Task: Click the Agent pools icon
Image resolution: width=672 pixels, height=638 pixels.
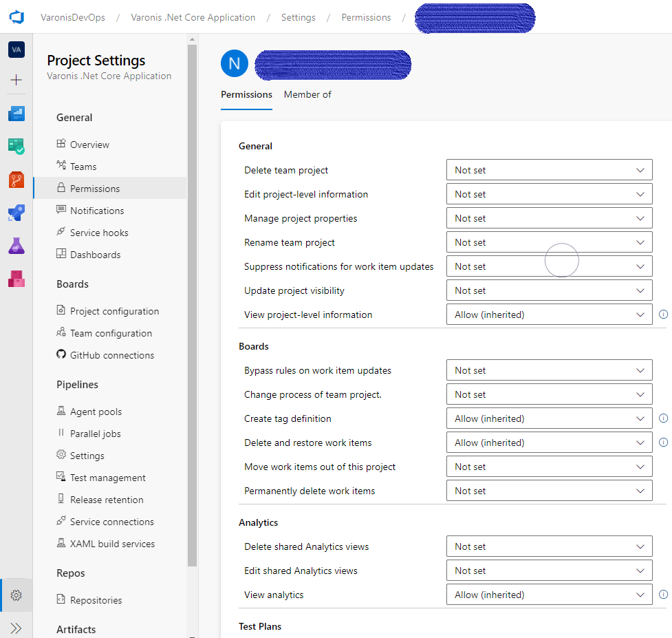Action: click(61, 411)
